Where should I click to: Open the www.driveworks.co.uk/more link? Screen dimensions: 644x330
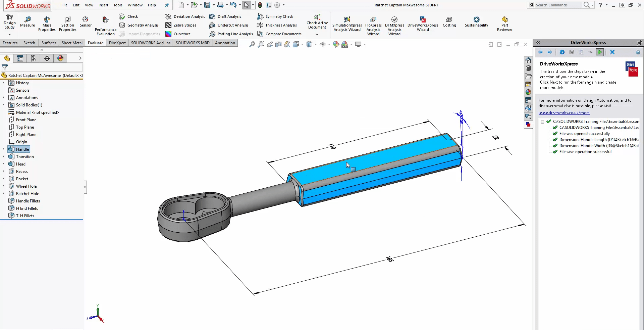(x=564, y=113)
